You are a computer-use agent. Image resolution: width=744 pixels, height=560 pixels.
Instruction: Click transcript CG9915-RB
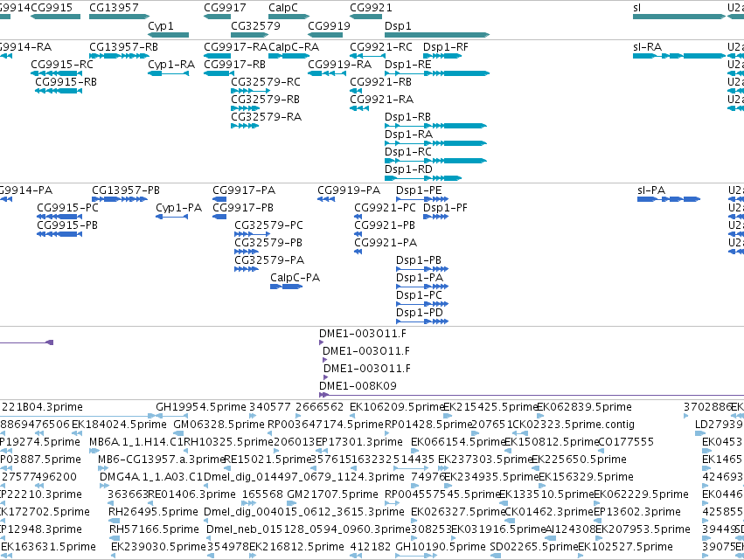point(59,91)
